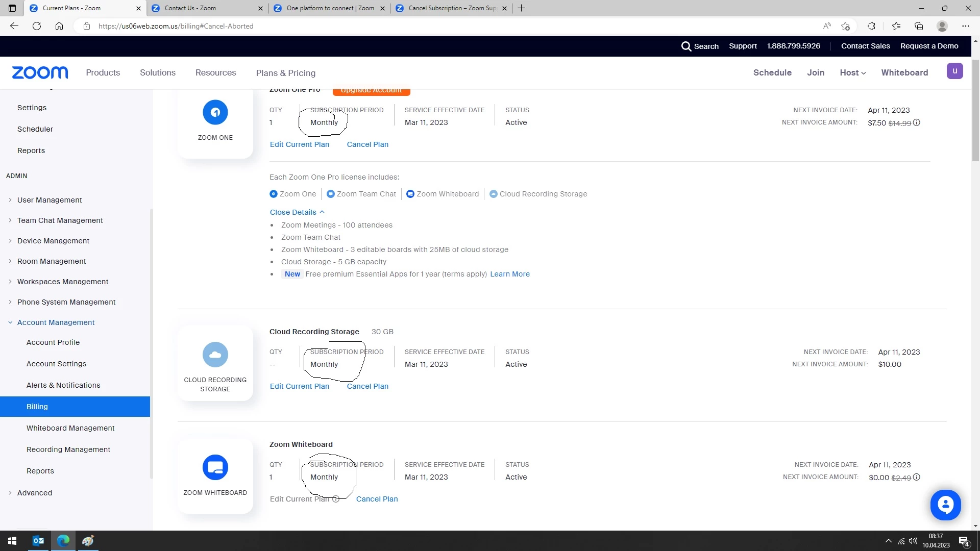Image resolution: width=980 pixels, height=551 pixels.
Task: Open the purple user avatar menu
Action: [954, 71]
